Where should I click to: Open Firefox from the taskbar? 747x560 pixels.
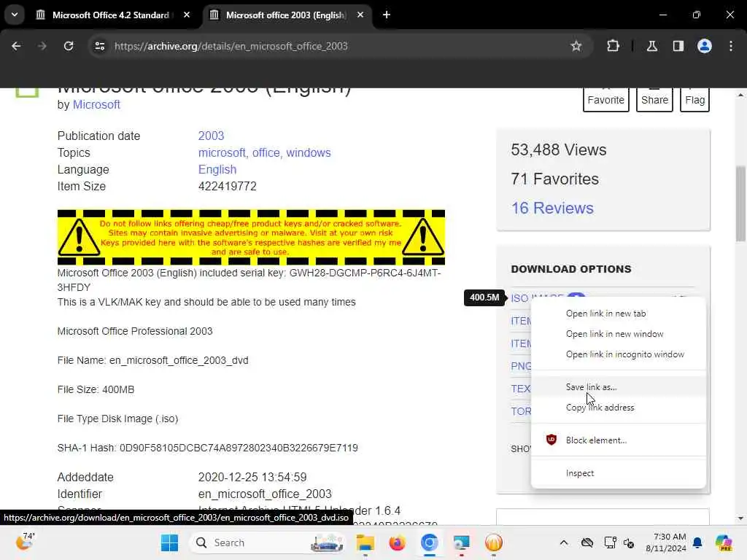(398, 542)
